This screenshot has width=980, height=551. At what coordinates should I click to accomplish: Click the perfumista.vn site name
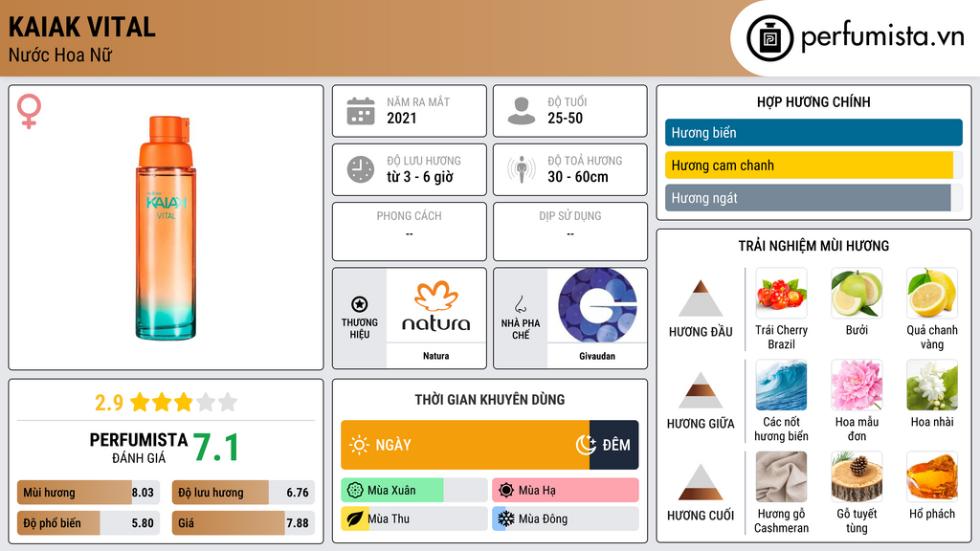point(882,37)
